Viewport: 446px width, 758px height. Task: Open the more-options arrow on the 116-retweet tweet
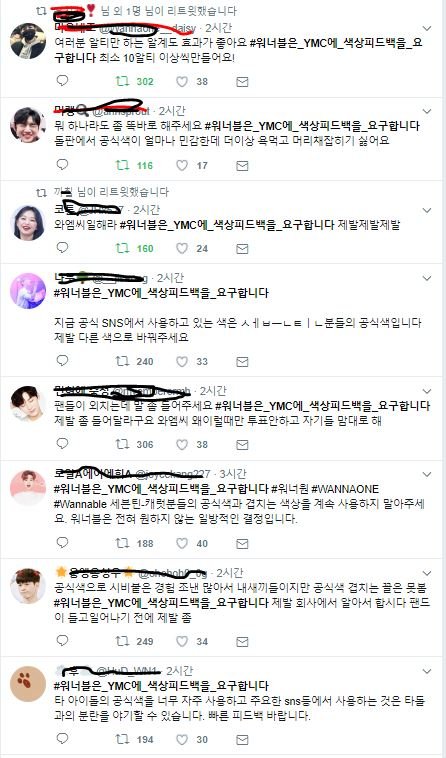tap(427, 112)
